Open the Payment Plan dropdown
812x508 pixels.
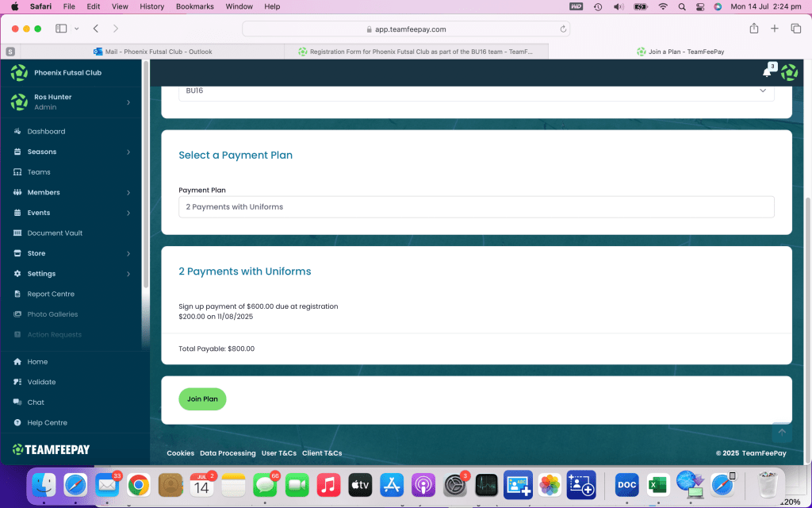(x=476, y=207)
